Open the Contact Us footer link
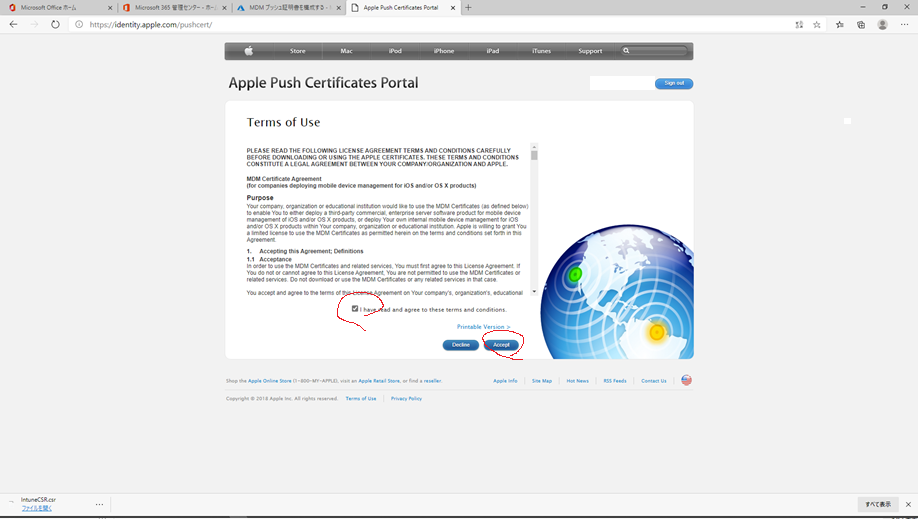This screenshot has height=519, width=918. 653,381
